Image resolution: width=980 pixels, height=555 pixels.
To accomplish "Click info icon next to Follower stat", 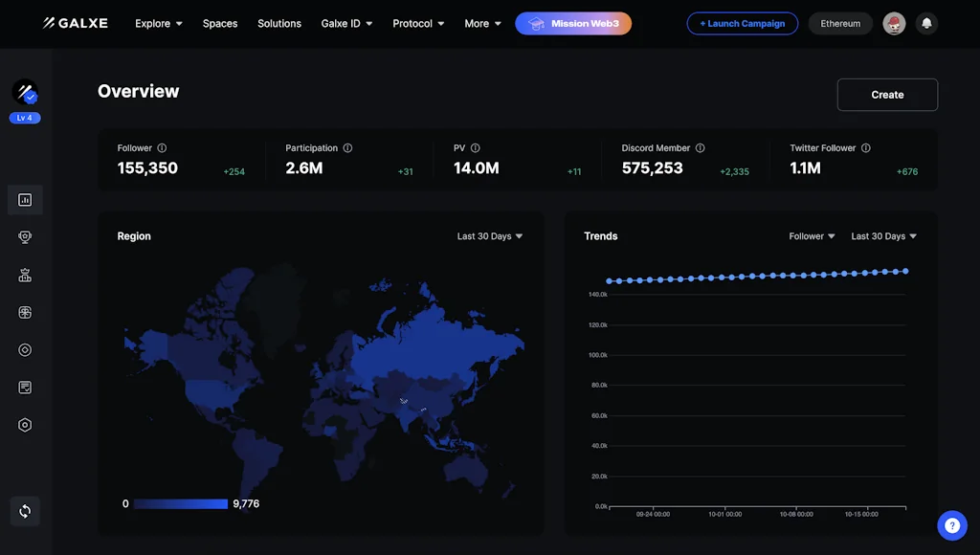I will tap(162, 148).
